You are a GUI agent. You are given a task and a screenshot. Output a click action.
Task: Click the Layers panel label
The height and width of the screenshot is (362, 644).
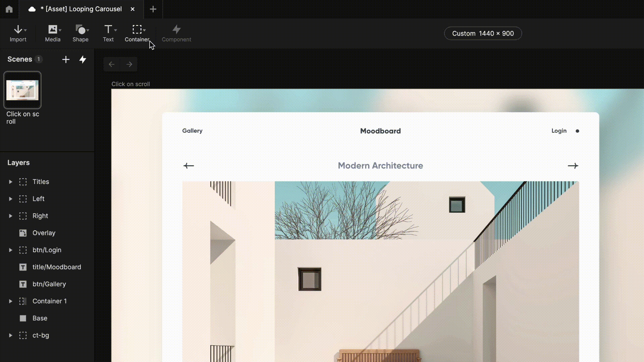18,162
